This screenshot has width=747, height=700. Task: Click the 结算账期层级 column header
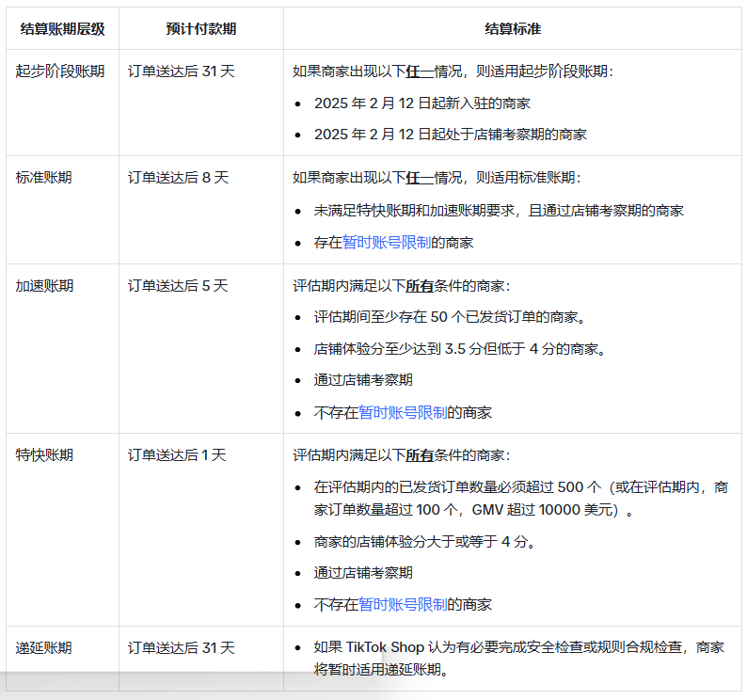[x=62, y=29]
